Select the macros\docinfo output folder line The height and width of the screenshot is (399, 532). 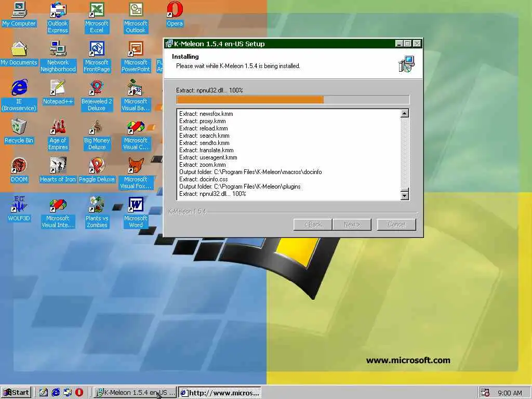[250, 172]
